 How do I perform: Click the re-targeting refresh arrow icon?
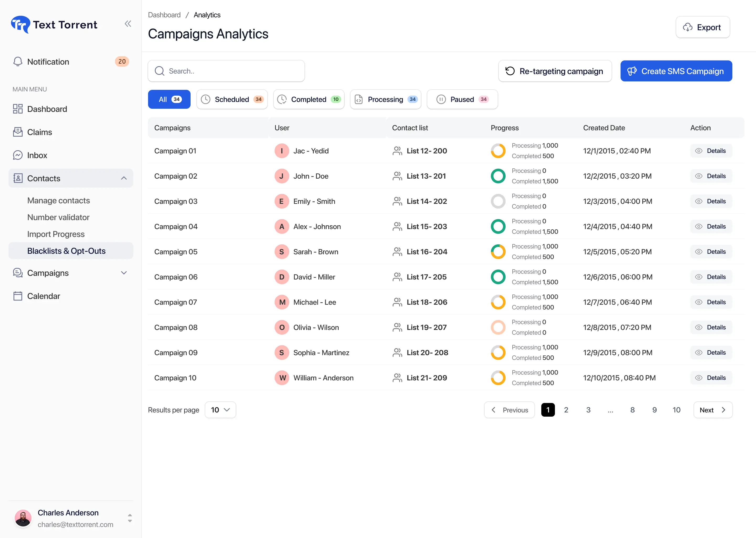tap(510, 71)
